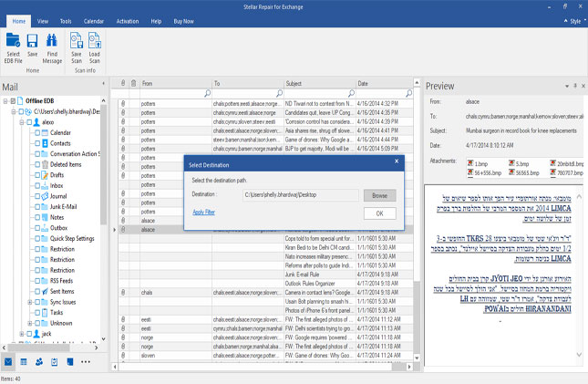Open the Style dropdown
The height and width of the screenshot is (384, 588).
(575, 21)
